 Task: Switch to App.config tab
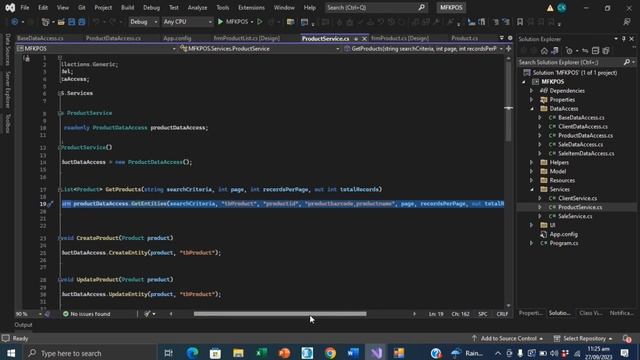[x=177, y=38]
